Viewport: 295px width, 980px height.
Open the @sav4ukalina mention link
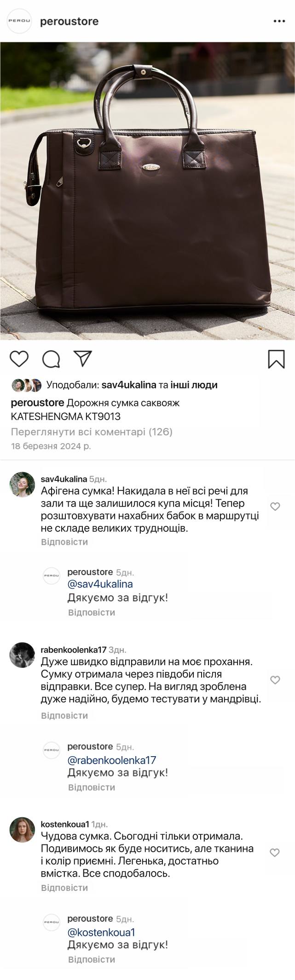coord(100,584)
